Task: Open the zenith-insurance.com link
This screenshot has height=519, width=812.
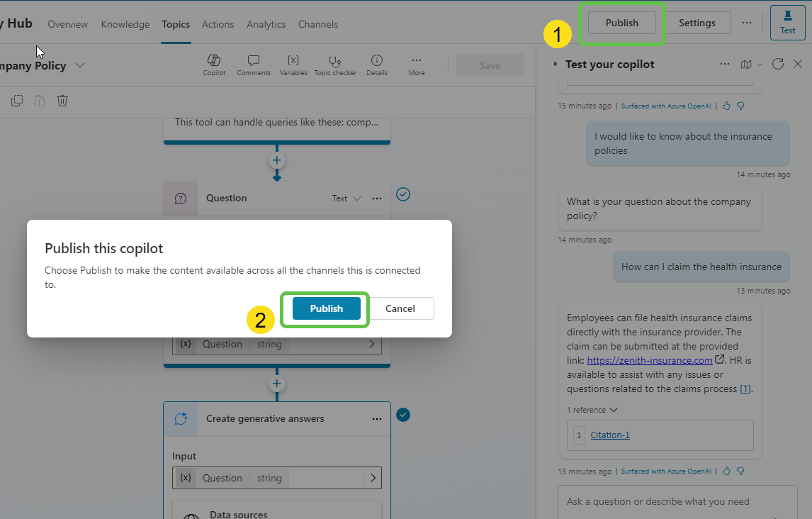Action: click(650, 360)
